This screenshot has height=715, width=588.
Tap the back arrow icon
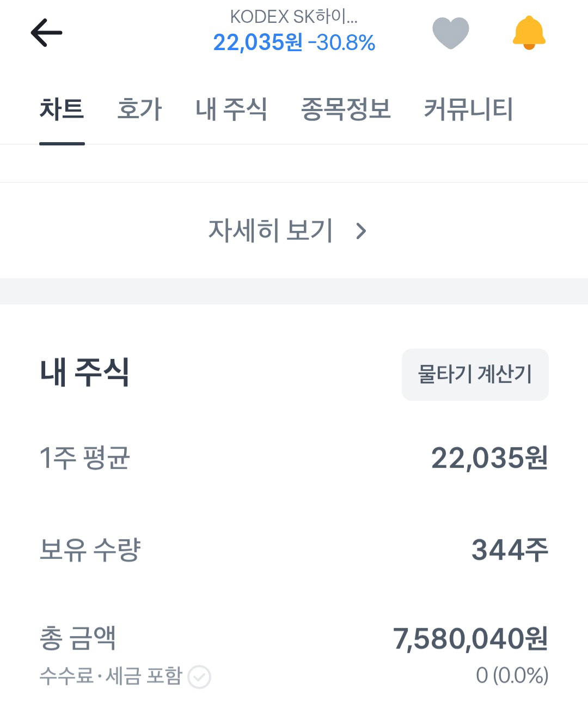pos(46,33)
